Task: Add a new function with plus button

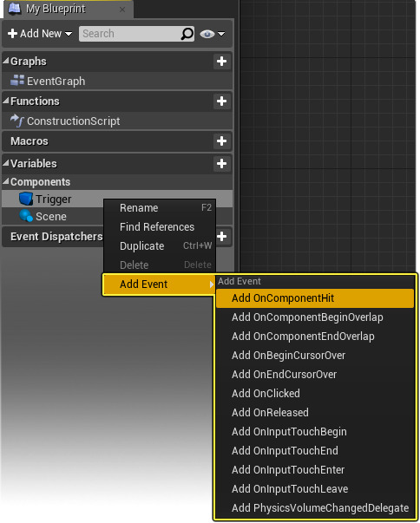Action: click(222, 101)
